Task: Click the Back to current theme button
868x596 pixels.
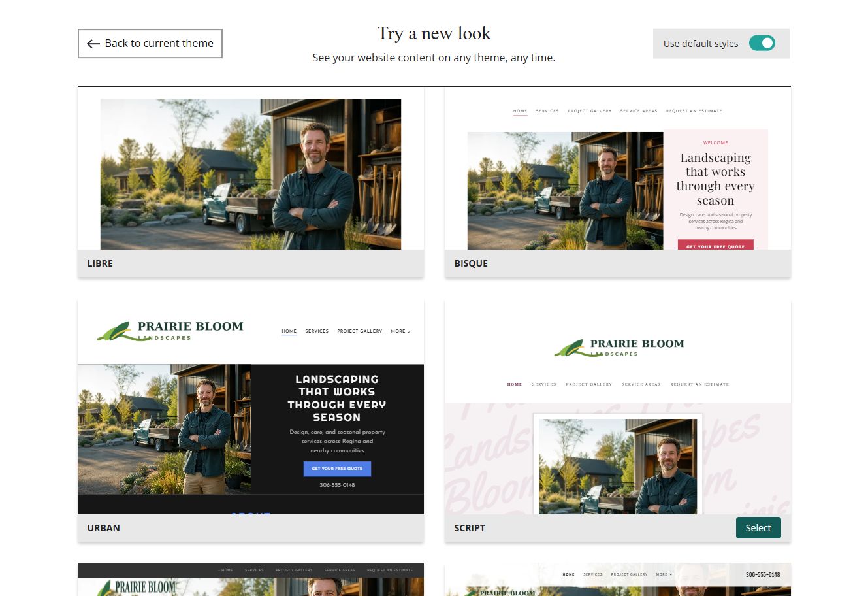Action: point(150,43)
